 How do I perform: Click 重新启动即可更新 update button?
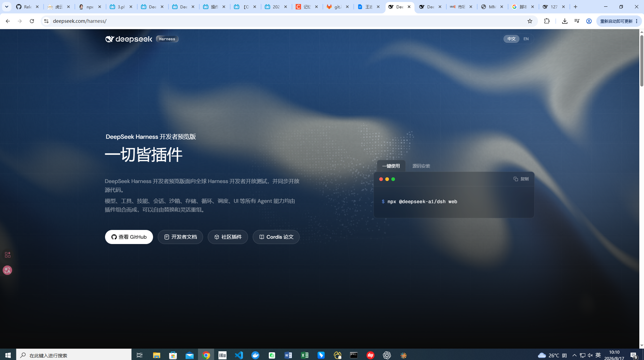click(x=619, y=21)
